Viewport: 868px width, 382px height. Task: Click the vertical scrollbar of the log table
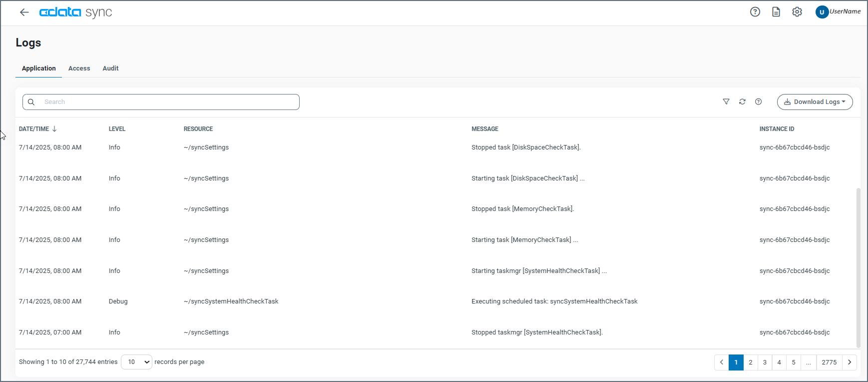[x=858, y=265]
